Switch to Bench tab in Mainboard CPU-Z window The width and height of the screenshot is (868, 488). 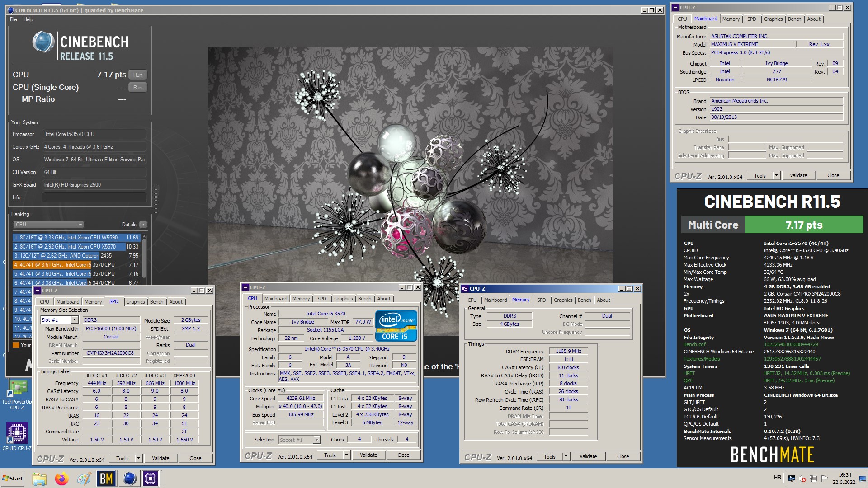(794, 19)
